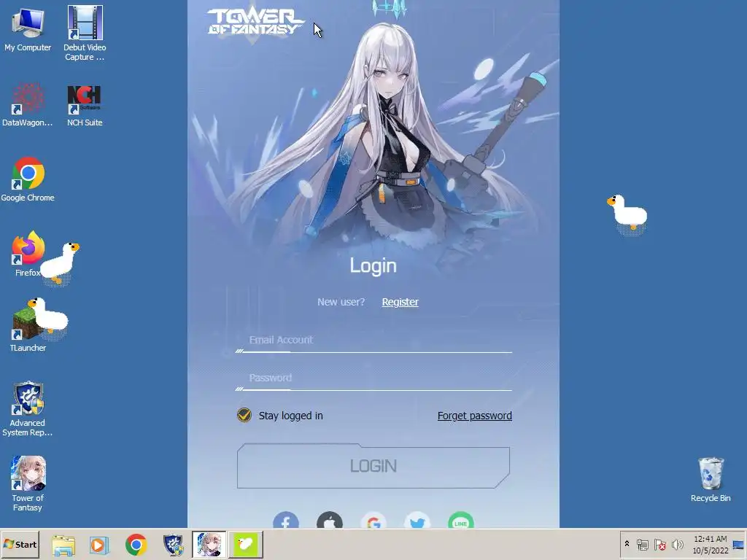Click the Tower of Fantasy logo
The height and width of the screenshot is (560, 747).
coord(255,23)
